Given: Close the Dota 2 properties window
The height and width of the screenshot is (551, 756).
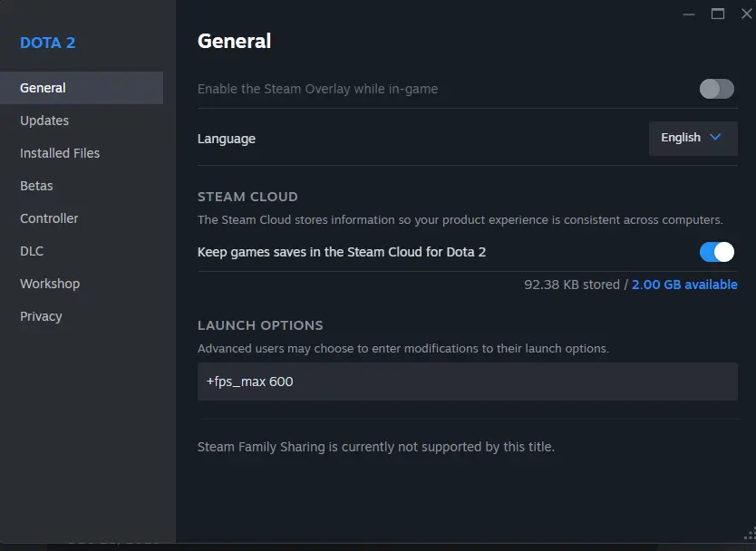Looking at the screenshot, I should pos(746,14).
